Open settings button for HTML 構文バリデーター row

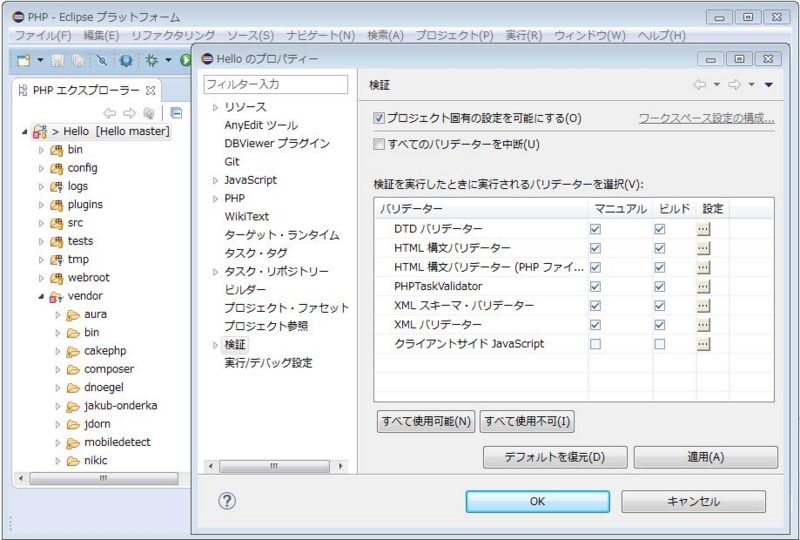[703, 249]
